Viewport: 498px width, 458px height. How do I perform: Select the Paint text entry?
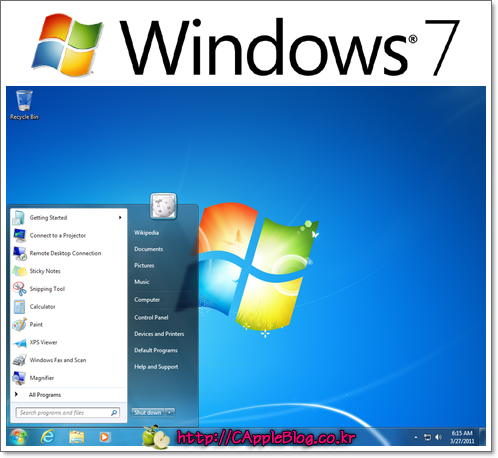(x=36, y=324)
